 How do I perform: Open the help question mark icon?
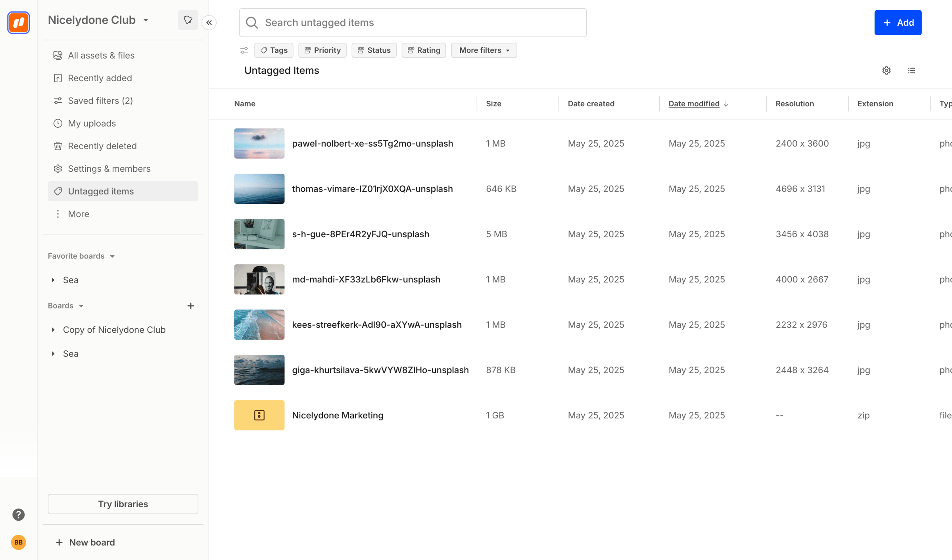coord(18,515)
